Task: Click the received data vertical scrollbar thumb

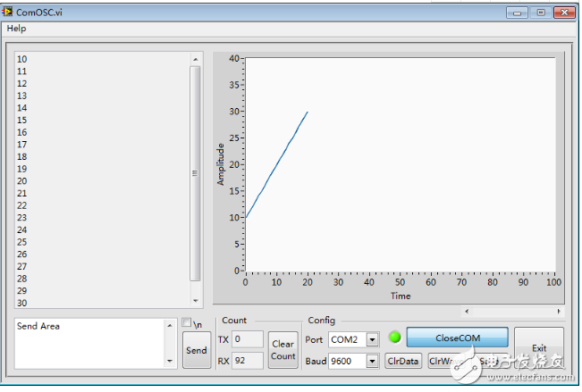Action: click(x=195, y=174)
